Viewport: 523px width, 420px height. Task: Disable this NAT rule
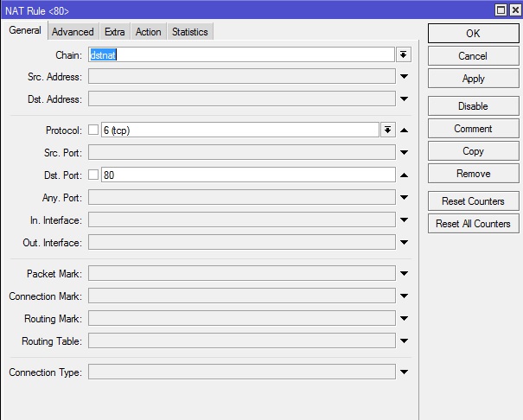tap(474, 106)
